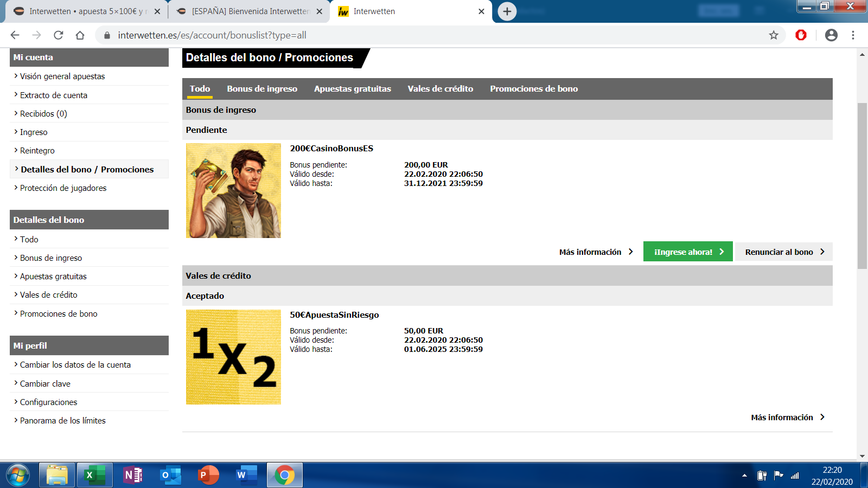Select the 'Bonus de ingreso' top tab
The height and width of the screenshot is (488, 868).
click(x=262, y=89)
